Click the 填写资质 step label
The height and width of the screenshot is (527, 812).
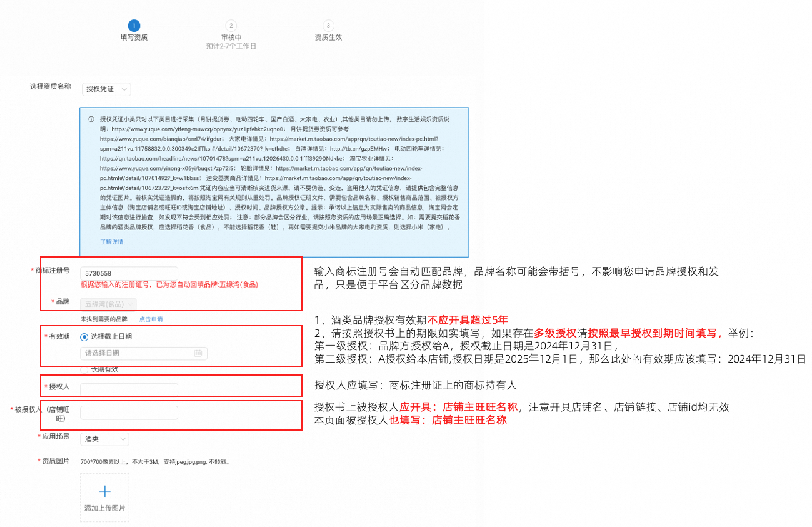click(134, 38)
